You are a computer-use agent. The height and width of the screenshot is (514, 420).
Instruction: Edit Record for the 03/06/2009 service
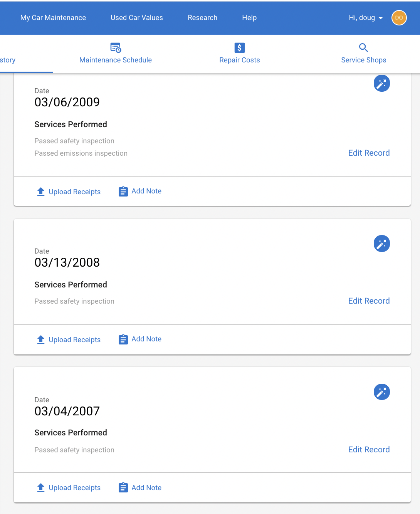click(x=369, y=153)
